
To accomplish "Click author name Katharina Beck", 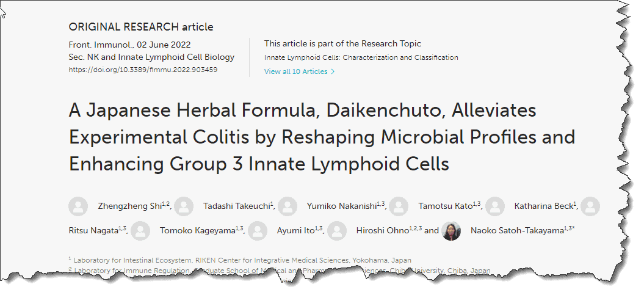I will pos(544,206).
